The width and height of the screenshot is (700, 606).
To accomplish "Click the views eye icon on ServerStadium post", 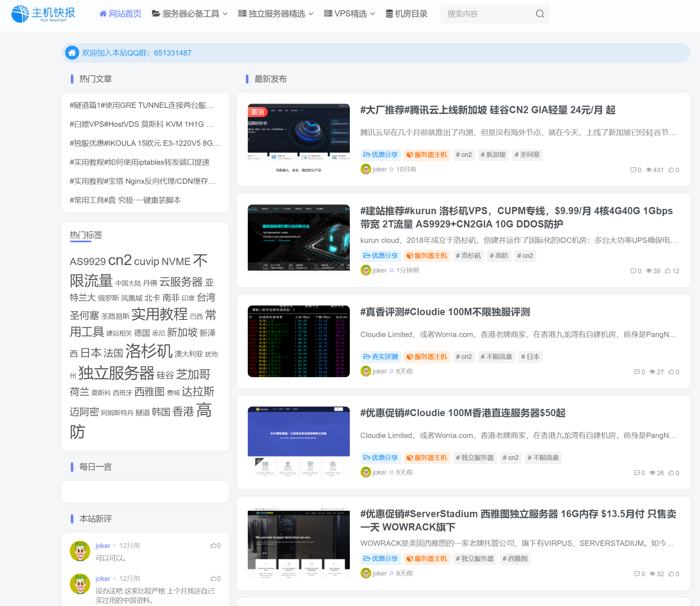I will 652,574.
